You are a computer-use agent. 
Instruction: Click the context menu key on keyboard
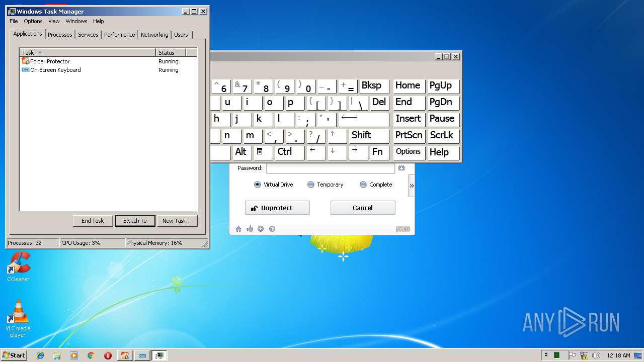pyautogui.click(x=263, y=152)
